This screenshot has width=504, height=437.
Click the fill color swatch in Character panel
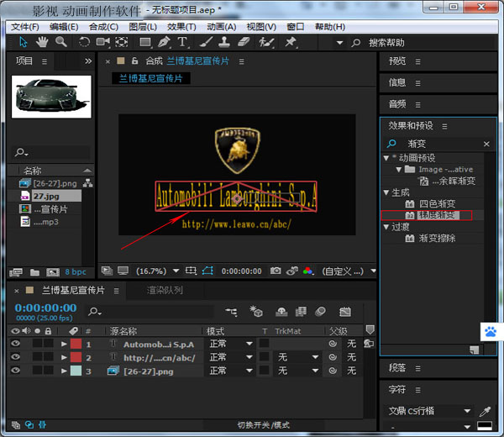pyautogui.click(x=485, y=425)
